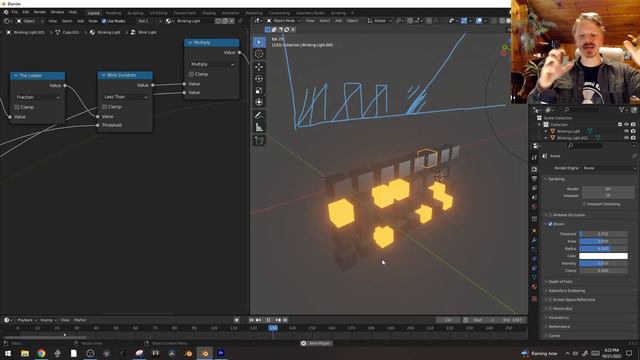This screenshot has height=360, width=640.
Task: Open the Less Than operation dropdown
Action: (125, 97)
